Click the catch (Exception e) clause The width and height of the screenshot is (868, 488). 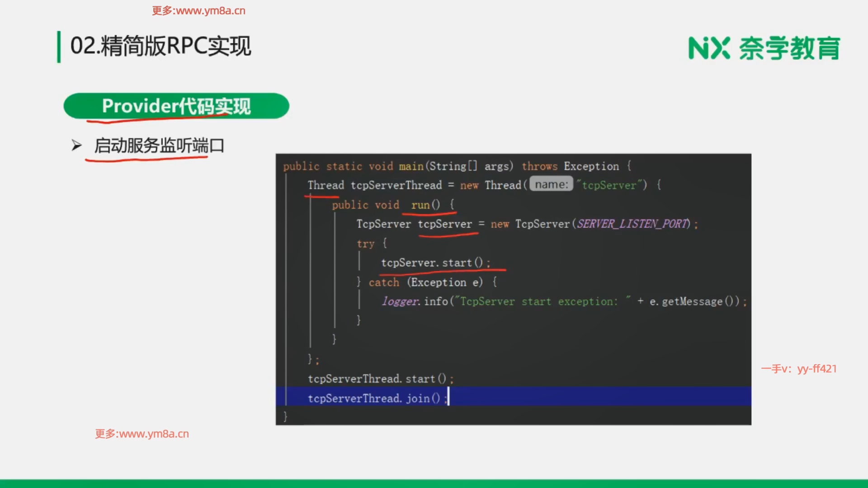(425, 282)
